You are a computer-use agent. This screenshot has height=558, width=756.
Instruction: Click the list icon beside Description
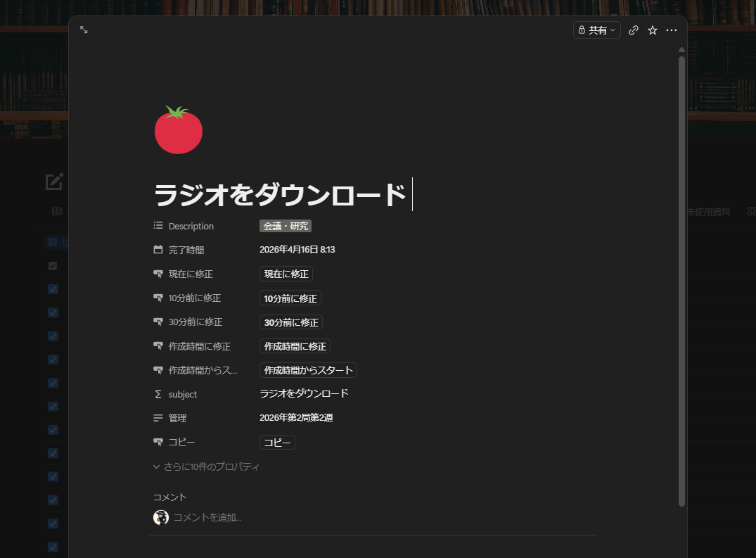click(158, 226)
